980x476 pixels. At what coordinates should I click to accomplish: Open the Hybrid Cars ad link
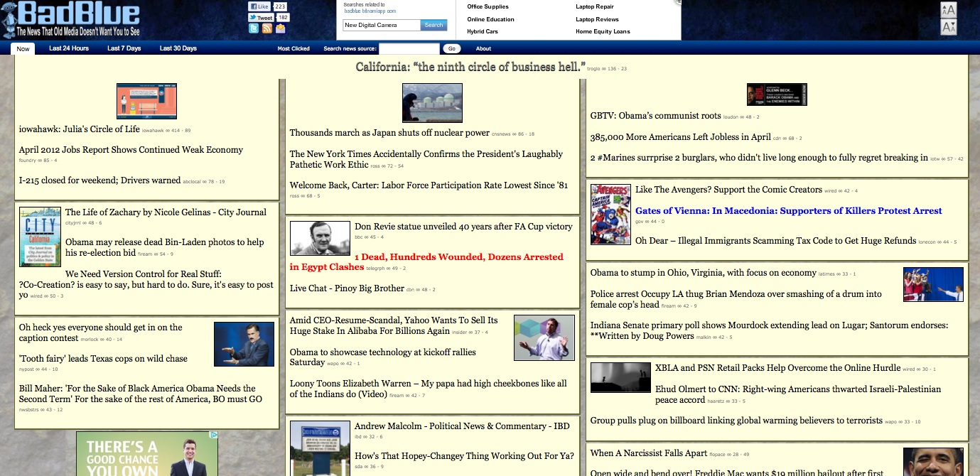click(483, 31)
